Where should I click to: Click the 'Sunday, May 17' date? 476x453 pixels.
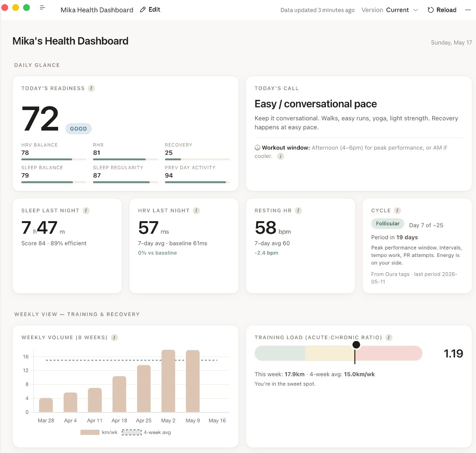coord(451,42)
